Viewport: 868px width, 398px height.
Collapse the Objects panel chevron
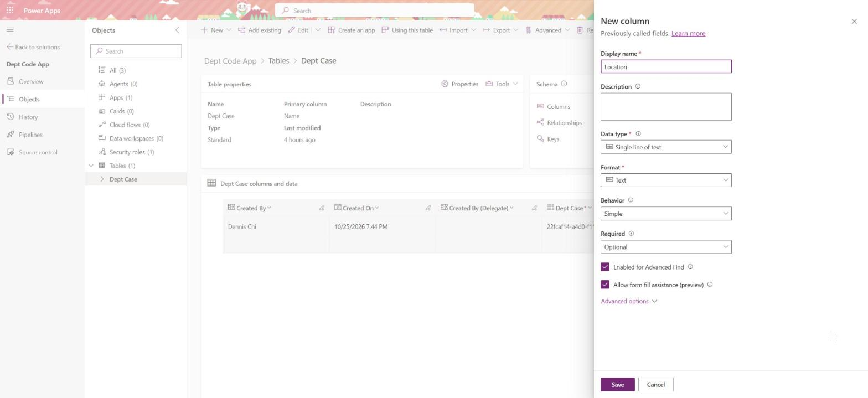177,30
